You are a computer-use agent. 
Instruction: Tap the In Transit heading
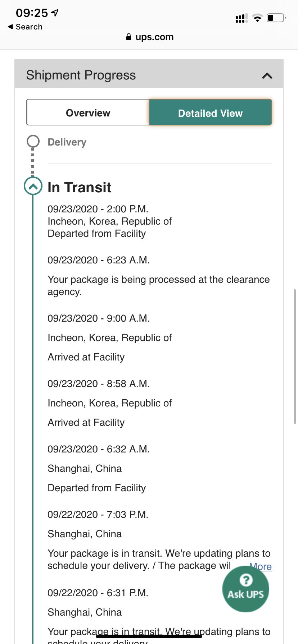(x=80, y=187)
